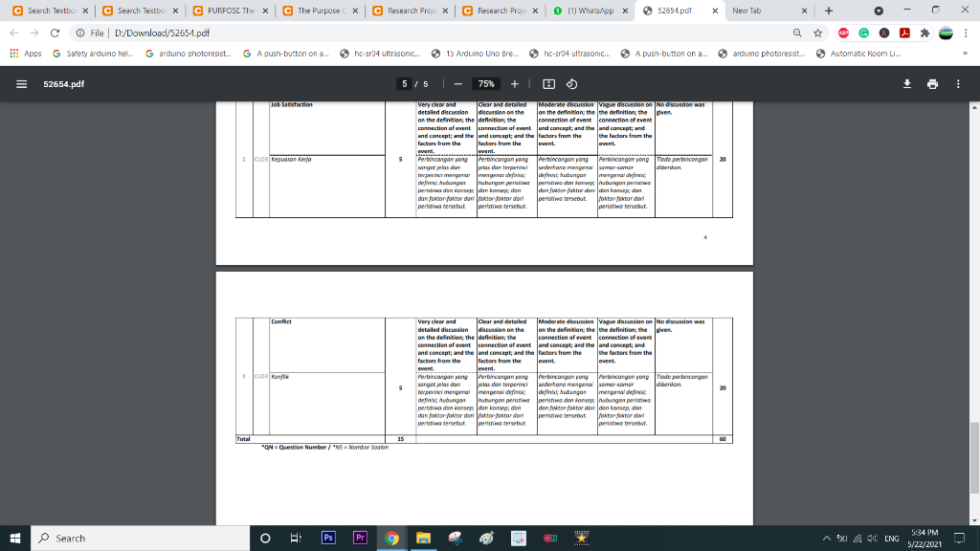Click the scrollbar down arrow

[974, 520]
